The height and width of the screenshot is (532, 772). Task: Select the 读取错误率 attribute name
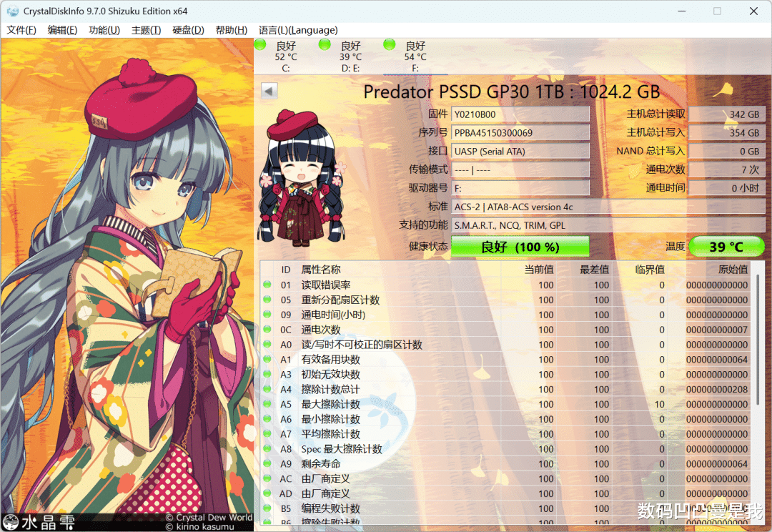coord(326,285)
